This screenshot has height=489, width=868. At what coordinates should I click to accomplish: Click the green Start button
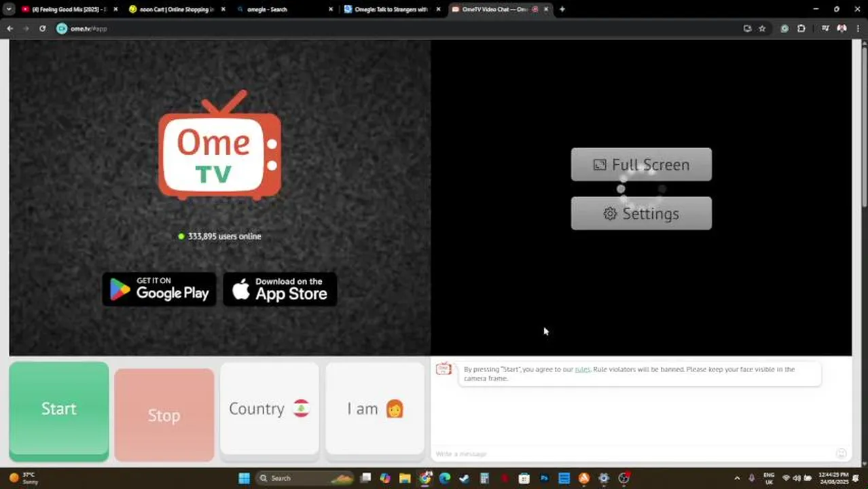click(59, 410)
